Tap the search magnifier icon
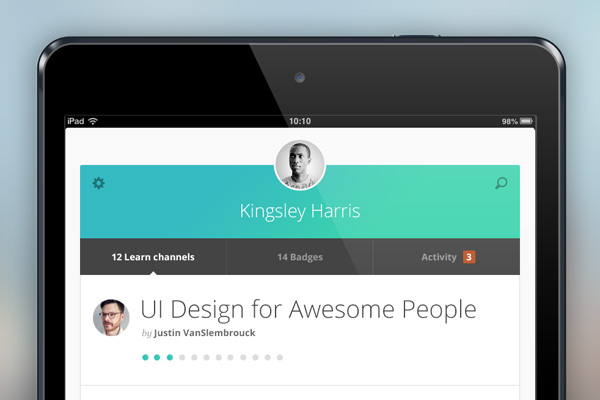The image size is (600, 400). 501,183
